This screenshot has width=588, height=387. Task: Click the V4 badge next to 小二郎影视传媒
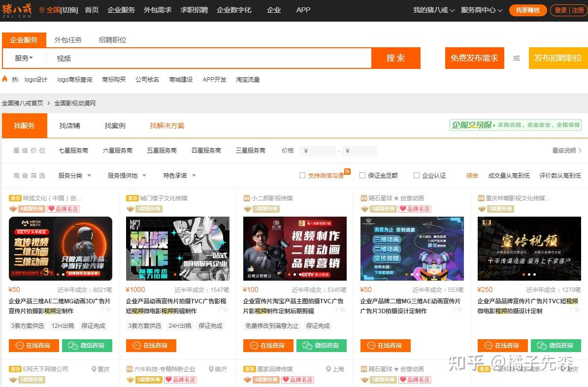(246, 198)
